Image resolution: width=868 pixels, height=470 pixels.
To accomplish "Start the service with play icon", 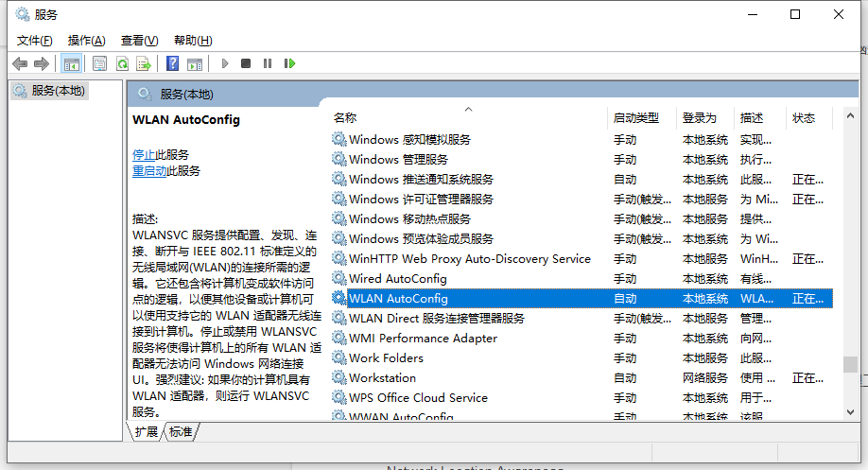I will click(x=225, y=63).
